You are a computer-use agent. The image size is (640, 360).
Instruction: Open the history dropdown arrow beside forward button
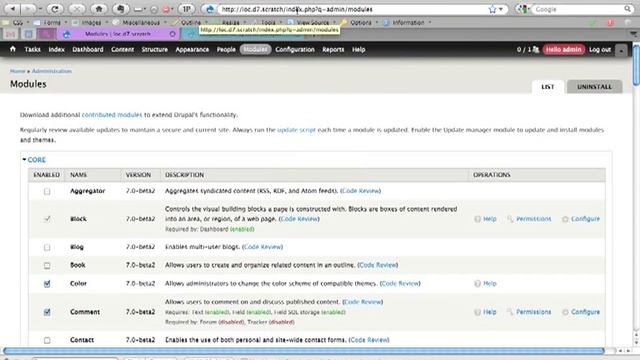tap(40, 9)
